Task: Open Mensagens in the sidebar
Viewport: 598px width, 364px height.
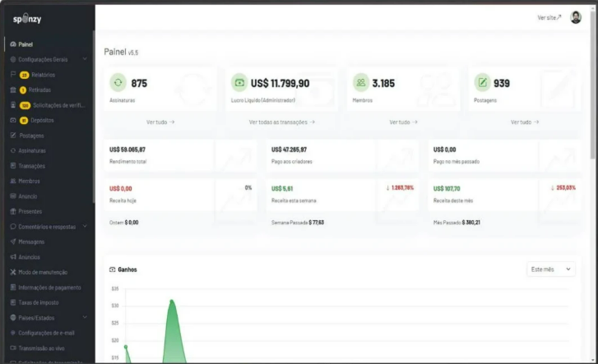Action: pyautogui.click(x=31, y=242)
